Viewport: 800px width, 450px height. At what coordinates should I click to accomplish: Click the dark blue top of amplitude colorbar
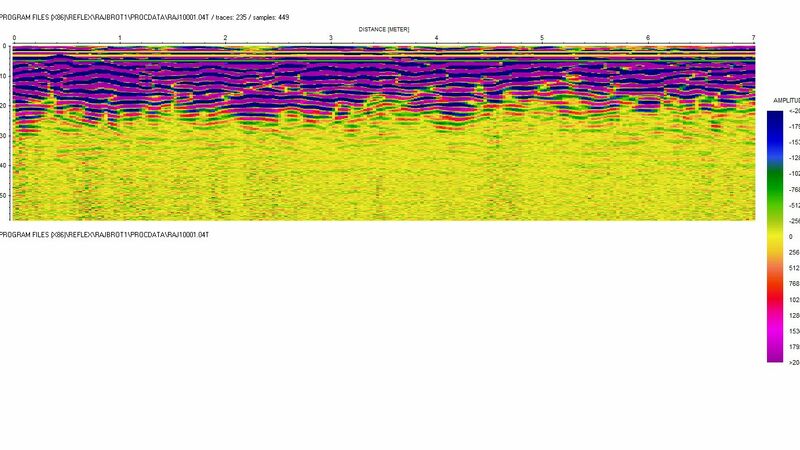776,118
